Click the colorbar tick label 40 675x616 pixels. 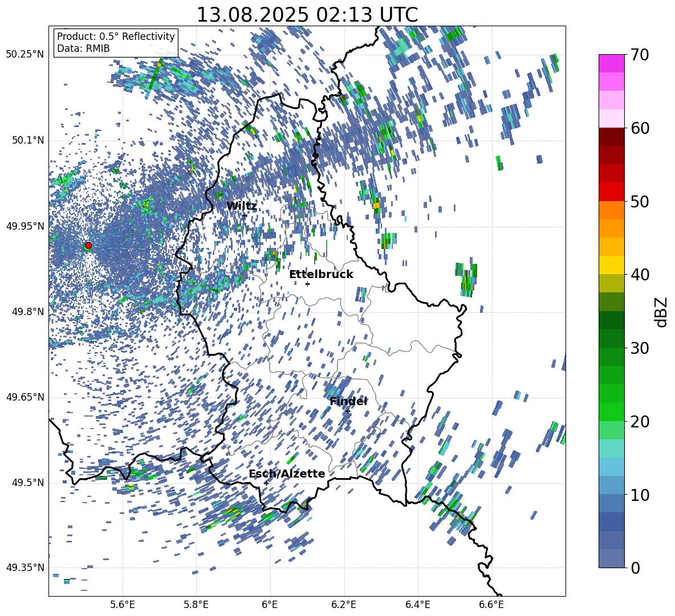[x=639, y=275]
